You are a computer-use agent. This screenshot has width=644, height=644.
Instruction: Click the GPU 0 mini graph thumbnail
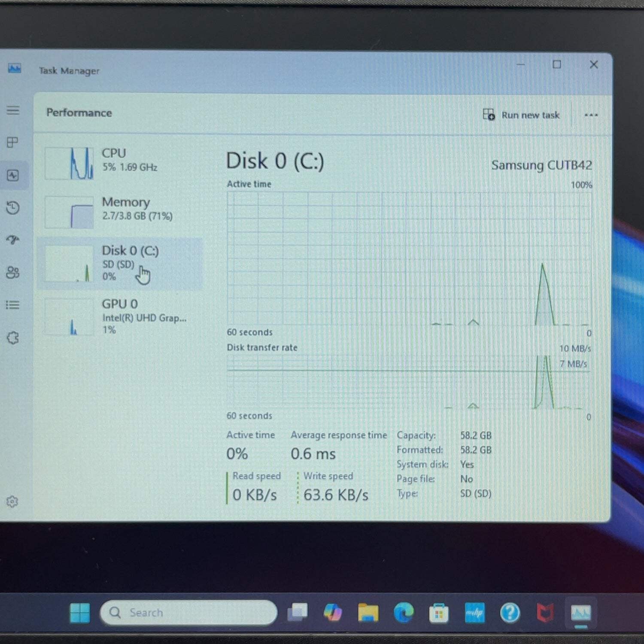(69, 317)
